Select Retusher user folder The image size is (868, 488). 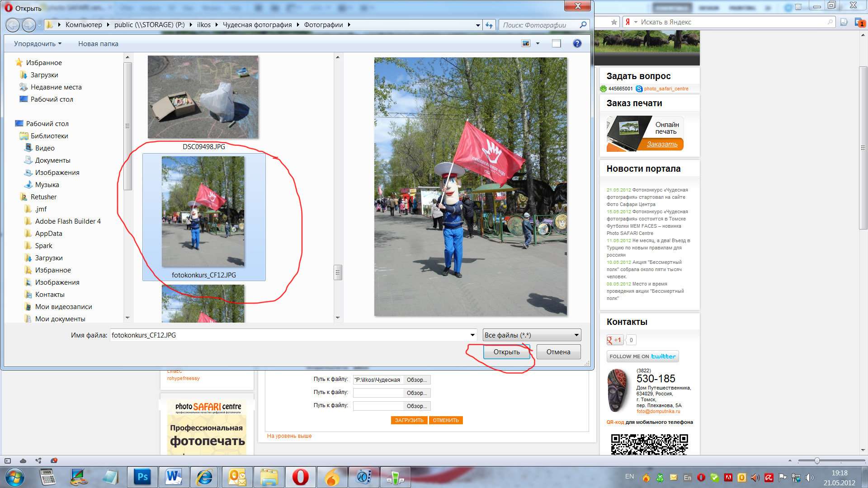click(43, 197)
